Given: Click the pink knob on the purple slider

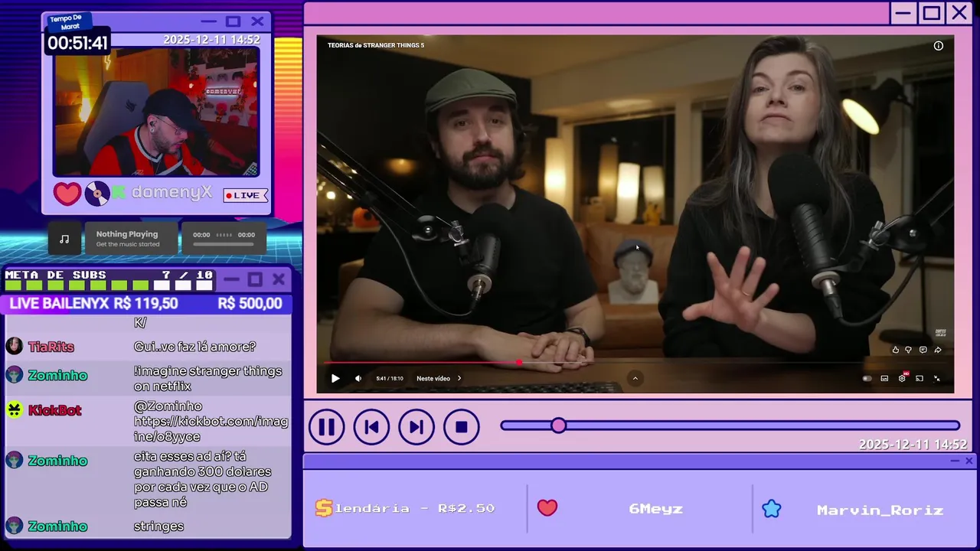Looking at the screenshot, I should 559,425.
